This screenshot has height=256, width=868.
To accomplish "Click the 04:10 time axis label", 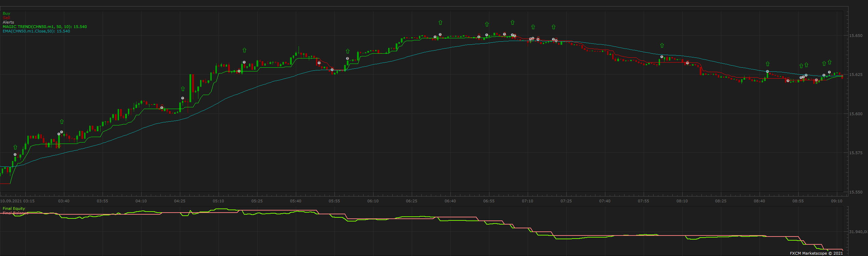I will (x=141, y=201).
